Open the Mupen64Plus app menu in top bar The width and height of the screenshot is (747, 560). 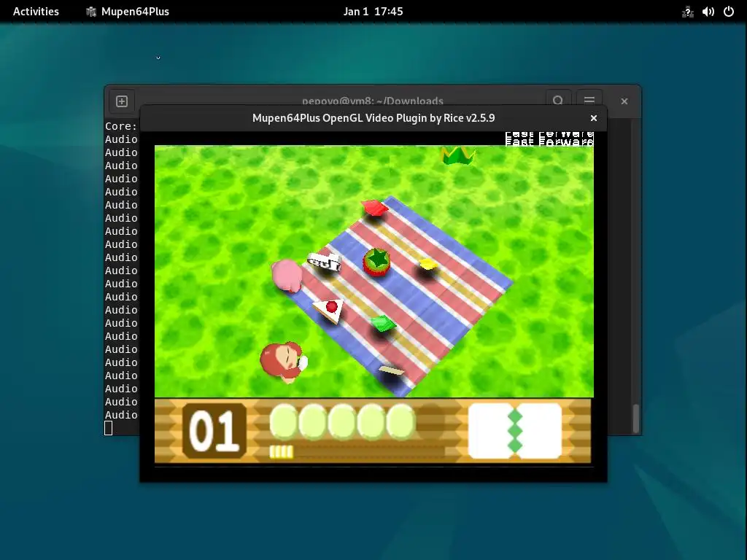(127, 12)
